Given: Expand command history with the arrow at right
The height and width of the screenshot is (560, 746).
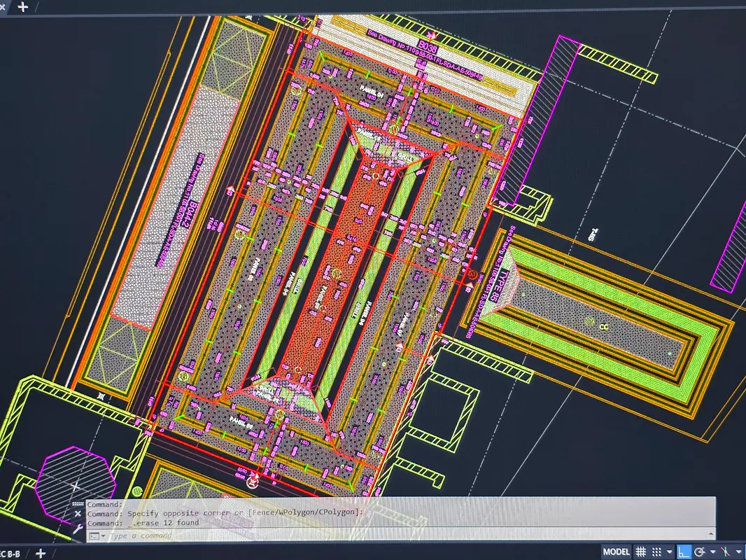Looking at the screenshot, I should point(711,535).
